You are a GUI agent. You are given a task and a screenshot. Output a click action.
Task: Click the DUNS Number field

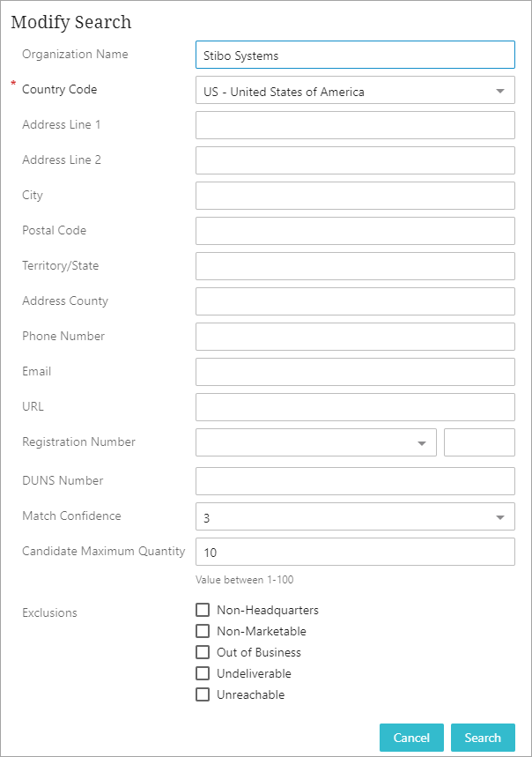click(355, 481)
